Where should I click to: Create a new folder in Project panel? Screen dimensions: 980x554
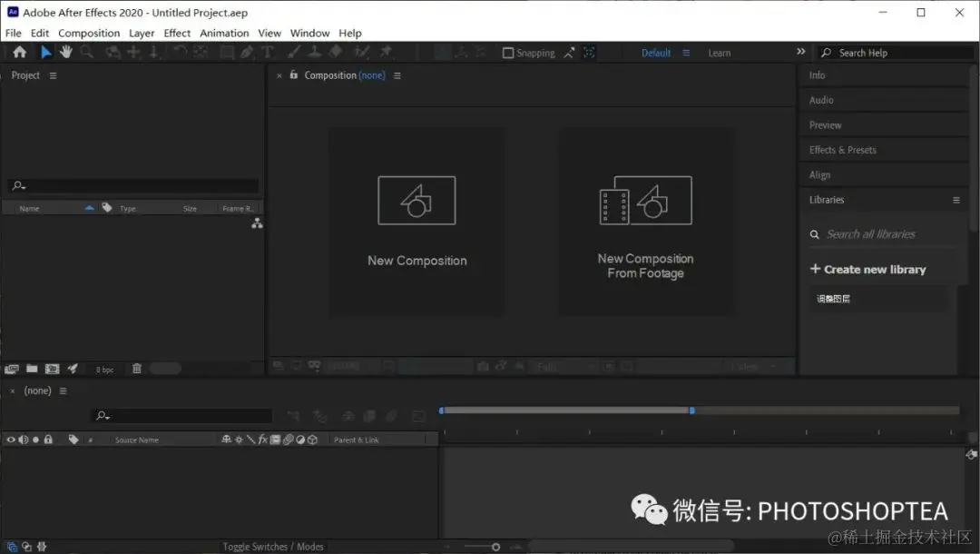(32, 369)
